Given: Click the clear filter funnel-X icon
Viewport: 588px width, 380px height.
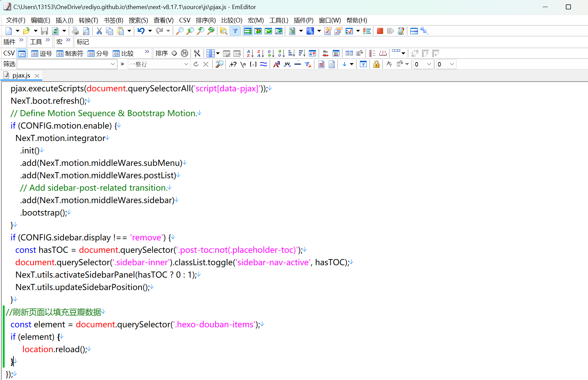Looking at the screenshot, I should tap(308, 64).
